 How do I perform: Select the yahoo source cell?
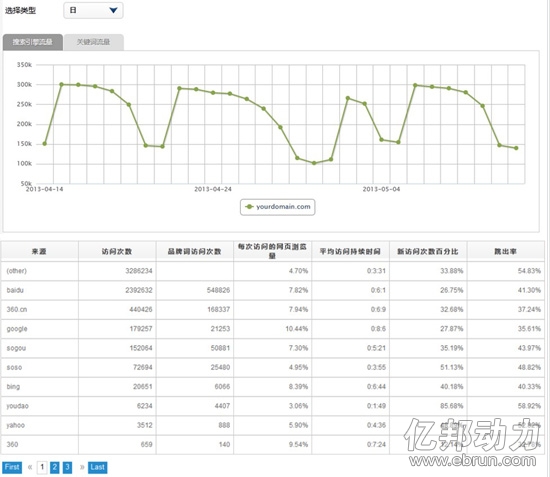[39, 425]
